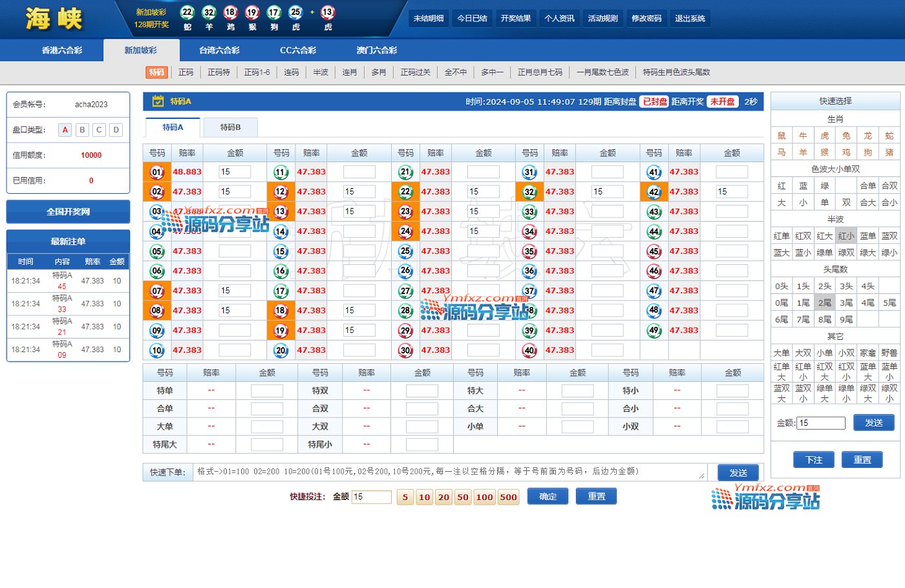Image resolution: width=905 pixels, height=588 pixels.
Task: Pick number ball 37 in the grid
Action: (x=529, y=291)
